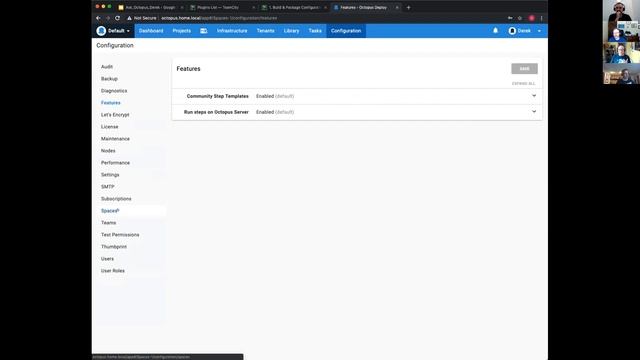Close the Features Octopus Deploy tab
The image size is (640, 360).
pos(397,7)
